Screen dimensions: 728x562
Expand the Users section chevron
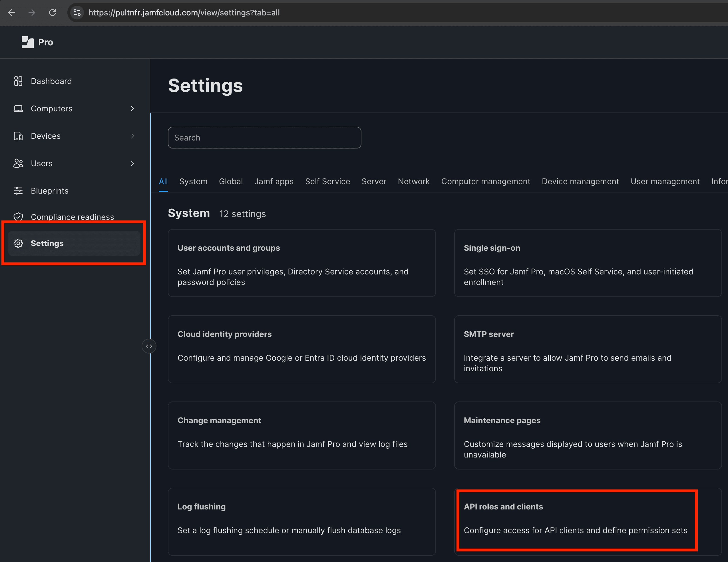(x=132, y=163)
